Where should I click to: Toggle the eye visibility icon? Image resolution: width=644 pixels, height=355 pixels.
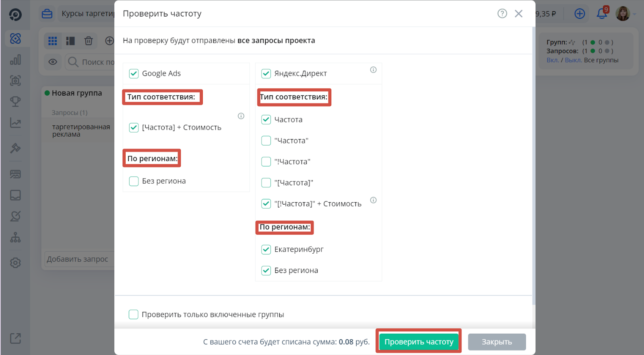pyautogui.click(x=53, y=62)
